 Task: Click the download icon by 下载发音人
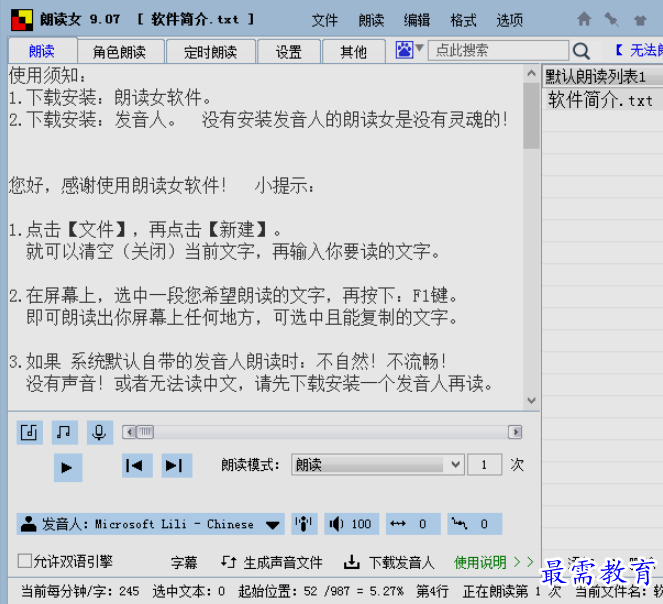351,562
